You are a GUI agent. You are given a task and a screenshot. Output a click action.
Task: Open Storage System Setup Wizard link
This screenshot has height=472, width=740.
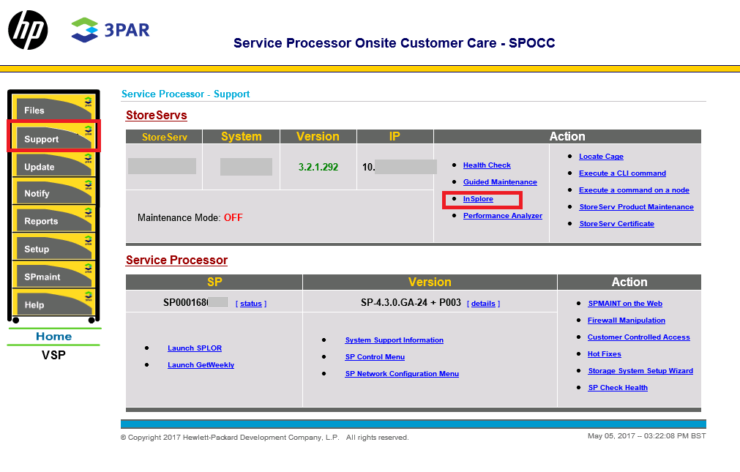pos(640,371)
